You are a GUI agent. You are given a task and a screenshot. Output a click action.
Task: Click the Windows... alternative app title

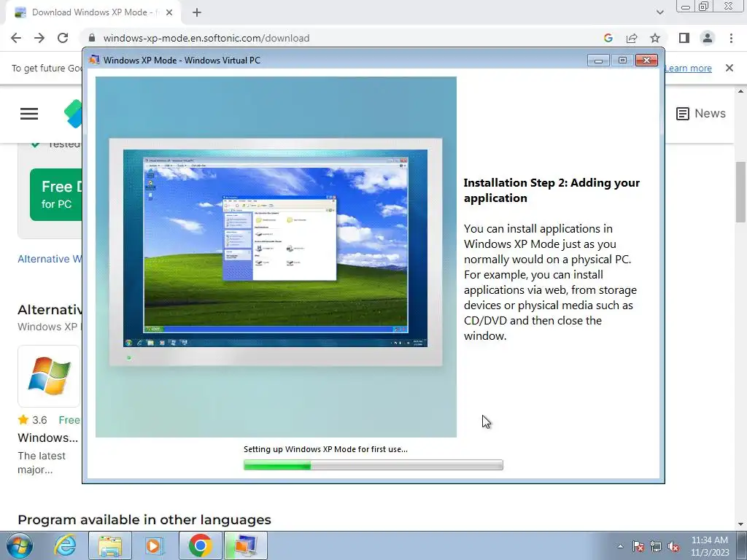(x=47, y=437)
